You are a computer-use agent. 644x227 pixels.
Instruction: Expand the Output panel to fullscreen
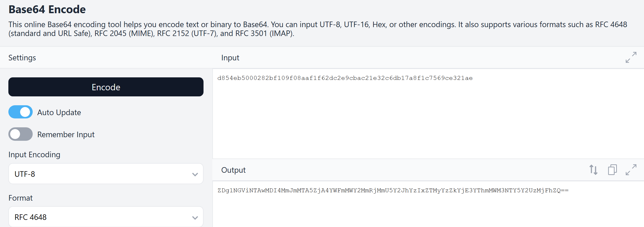tap(631, 170)
